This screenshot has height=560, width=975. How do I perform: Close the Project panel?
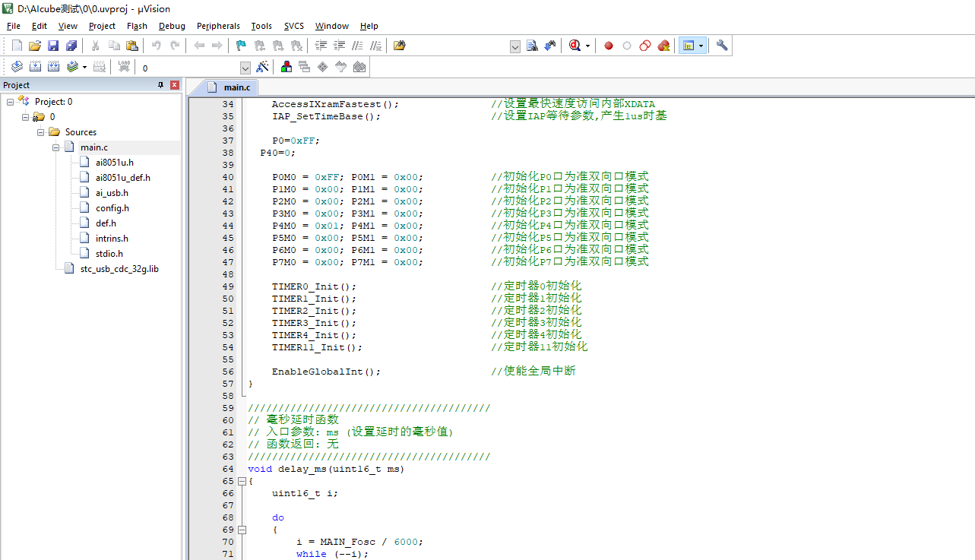[x=175, y=85]
